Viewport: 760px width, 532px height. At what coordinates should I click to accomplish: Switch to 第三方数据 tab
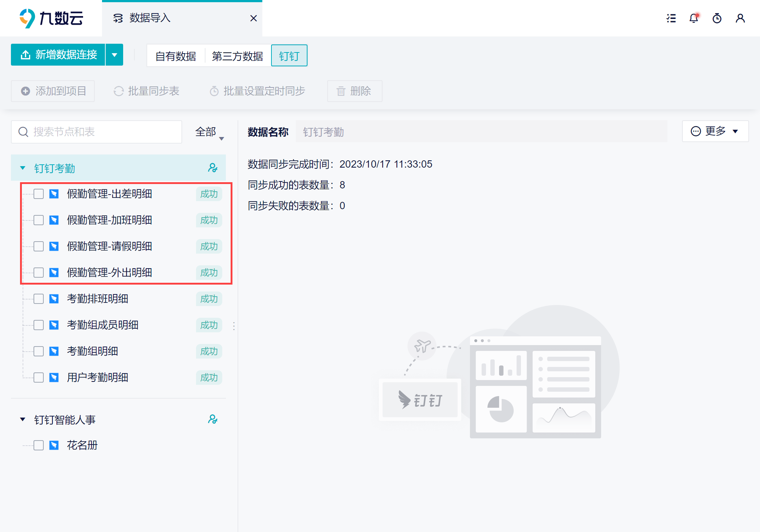238,56
